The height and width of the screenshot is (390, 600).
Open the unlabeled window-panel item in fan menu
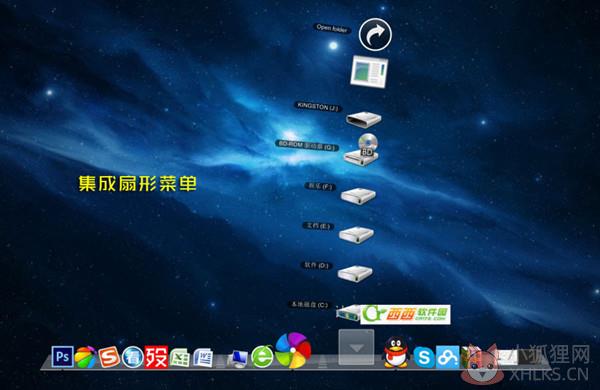coord(369,71)
